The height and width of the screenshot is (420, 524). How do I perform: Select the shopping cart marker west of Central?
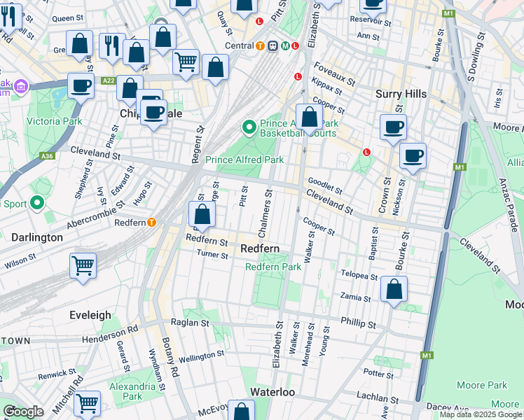click(186, 63)
